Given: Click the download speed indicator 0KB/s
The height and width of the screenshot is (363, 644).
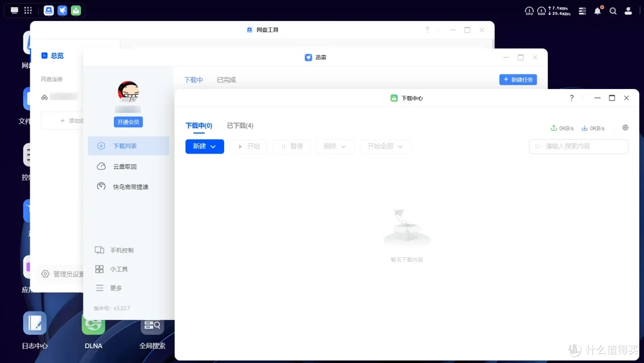Looking at the screenshot, I should (x=593, y=128).
